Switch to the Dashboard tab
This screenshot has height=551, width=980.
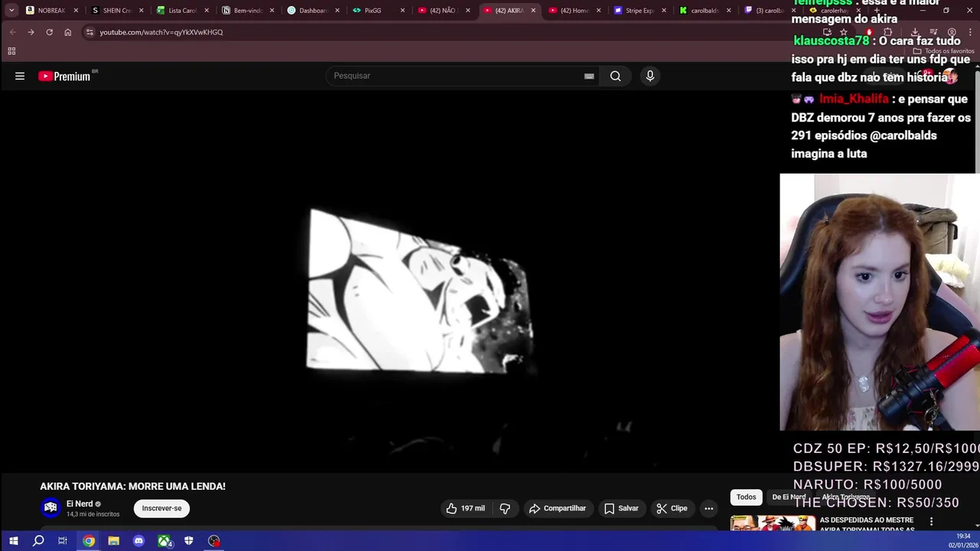click(x=312, y=11)
